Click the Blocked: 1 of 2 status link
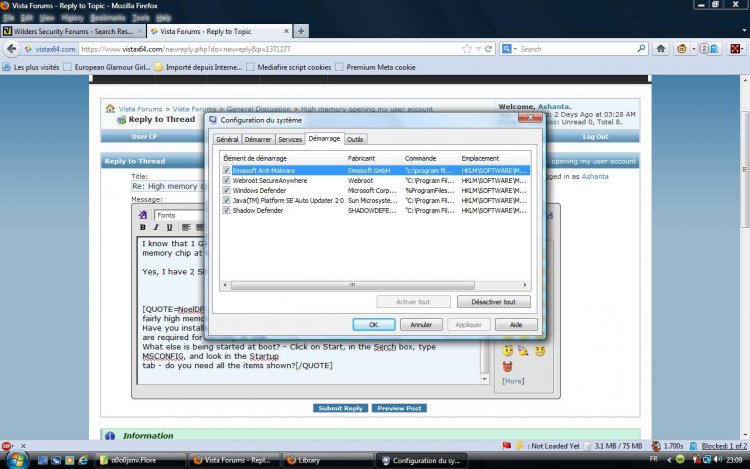This screenshot has width=750, height=469. pyautogui.click(x=724, y=446)
